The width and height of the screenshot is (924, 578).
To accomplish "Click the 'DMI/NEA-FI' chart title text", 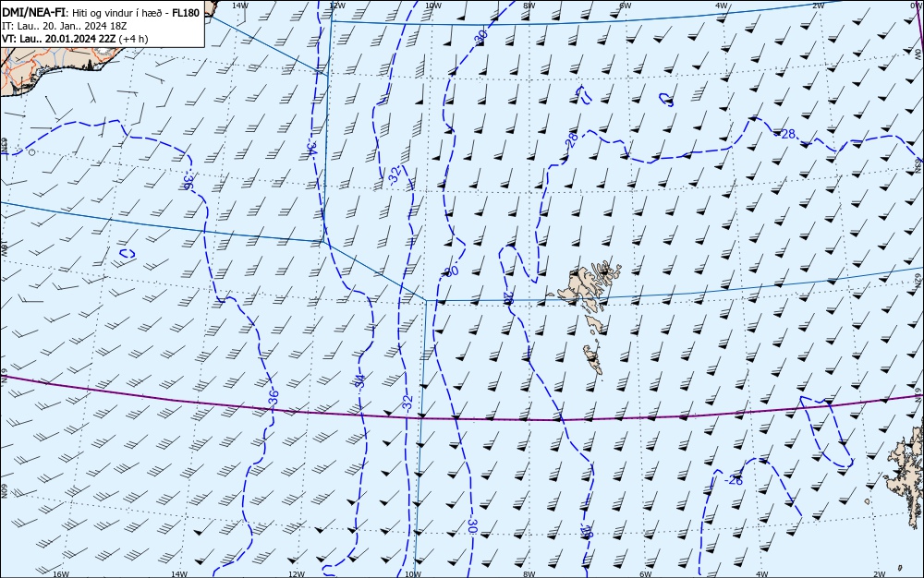I will (x=32, y=13).
